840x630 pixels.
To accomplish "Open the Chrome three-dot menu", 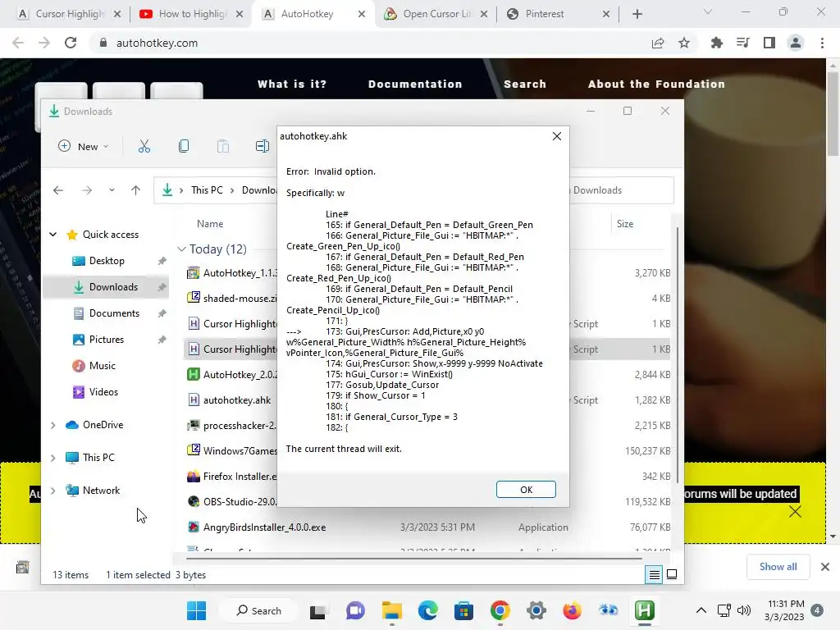I will click(x=822, y=43).
